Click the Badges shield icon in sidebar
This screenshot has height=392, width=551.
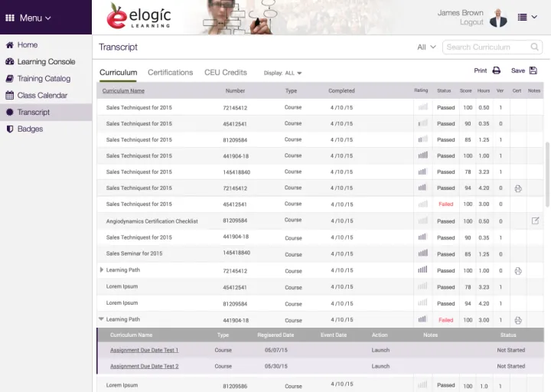click(x=9, y=129)
